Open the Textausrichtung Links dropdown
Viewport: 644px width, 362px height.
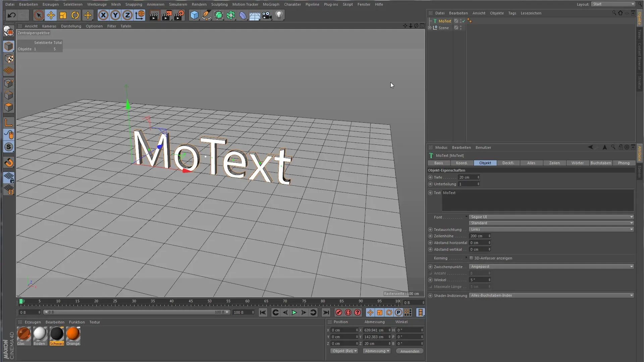(x=551, y=229)
